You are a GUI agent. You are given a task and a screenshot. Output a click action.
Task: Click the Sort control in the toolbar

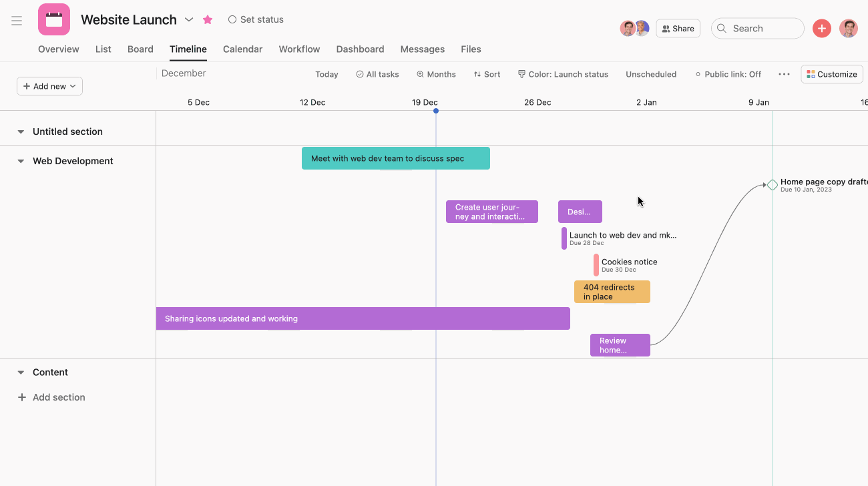(x=487, y=74)
